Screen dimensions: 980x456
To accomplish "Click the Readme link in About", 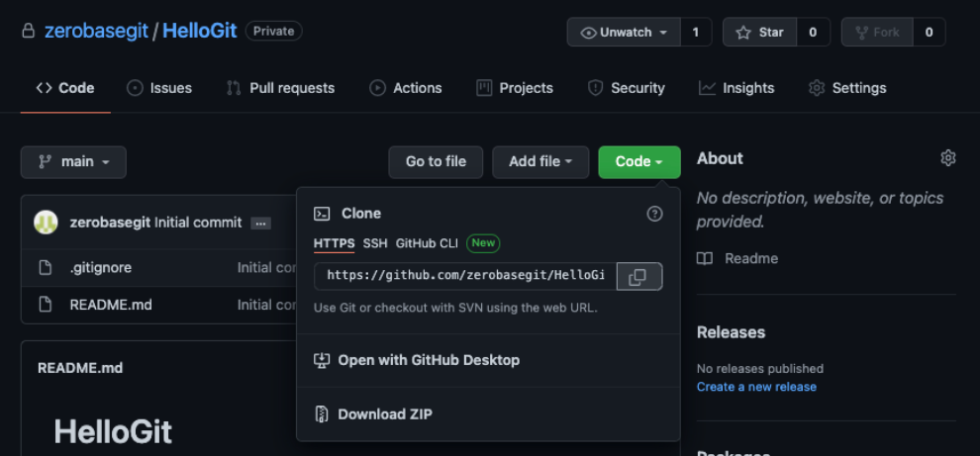I will [751, 258].
